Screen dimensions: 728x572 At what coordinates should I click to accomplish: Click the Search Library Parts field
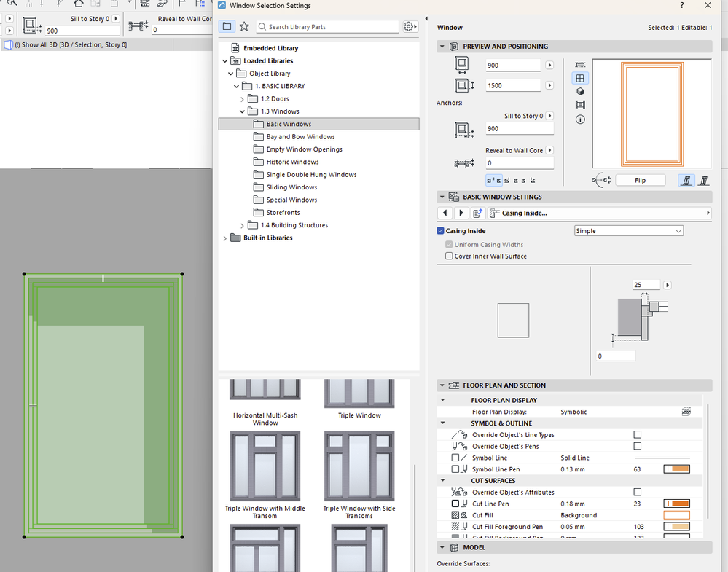(x=328, y=26)
